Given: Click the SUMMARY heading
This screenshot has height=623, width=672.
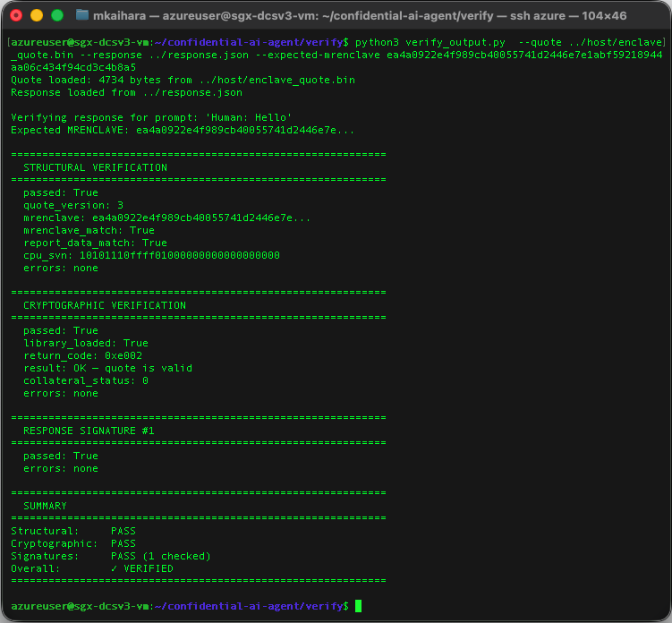Looking at the screenshot, I should (45, 506).
